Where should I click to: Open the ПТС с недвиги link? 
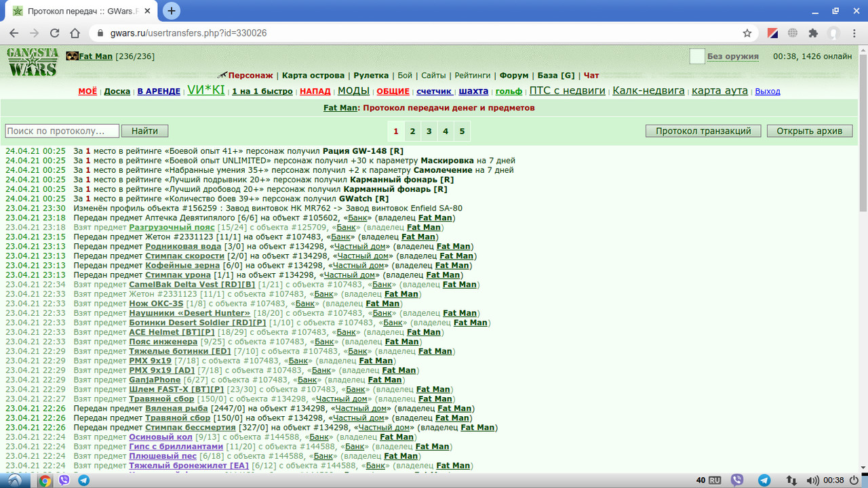click(x=567, y=90)
